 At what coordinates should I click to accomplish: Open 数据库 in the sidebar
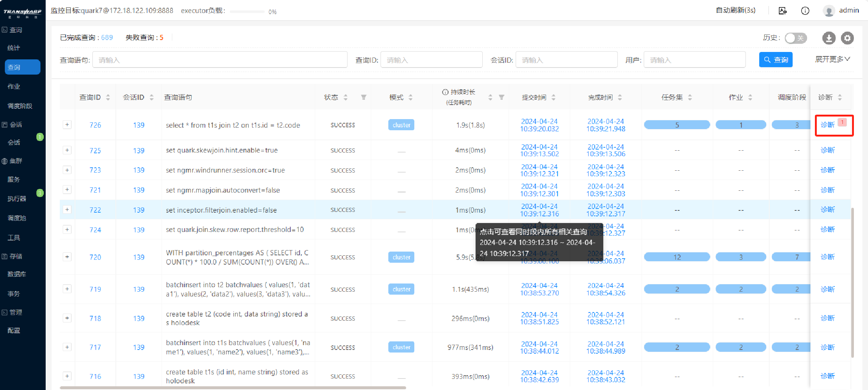17,274
